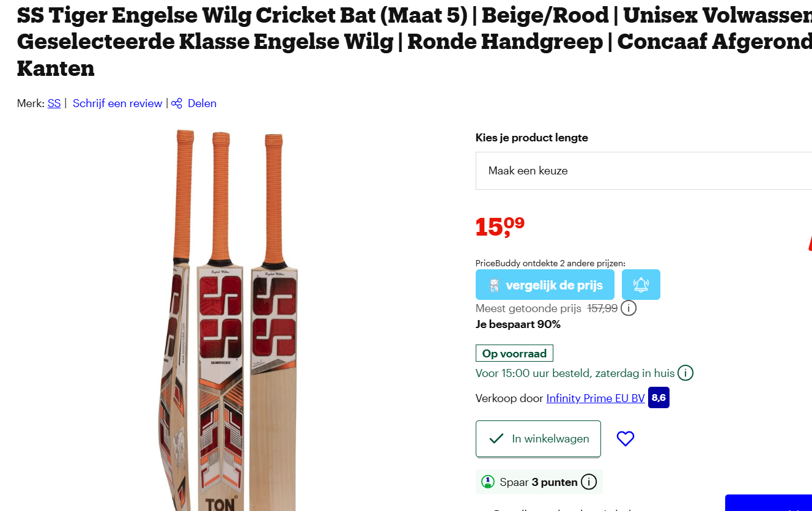Add the cricket bat to winkelwagen
The width and height of the screenshot is (812, 511).
[538, 438]
